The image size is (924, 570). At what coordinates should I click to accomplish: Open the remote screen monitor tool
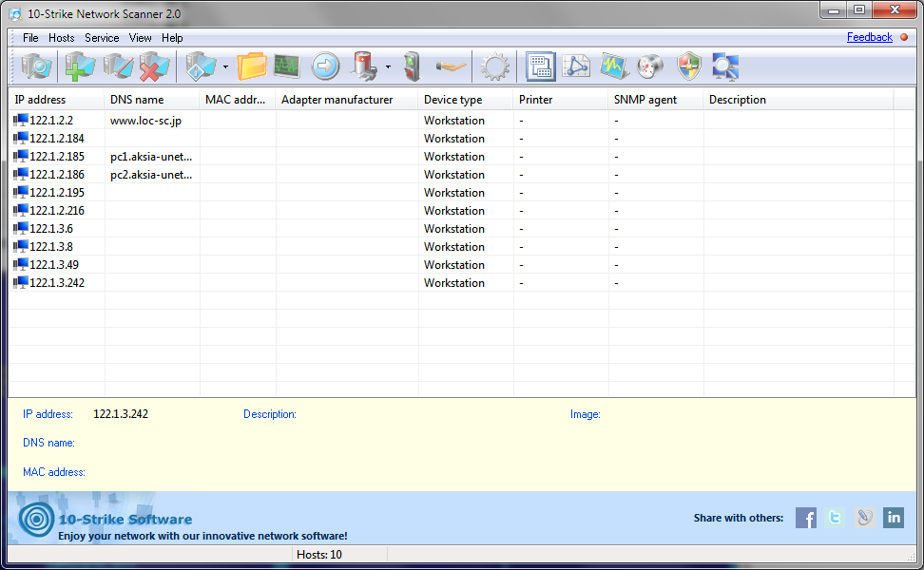tap(286, 66)
